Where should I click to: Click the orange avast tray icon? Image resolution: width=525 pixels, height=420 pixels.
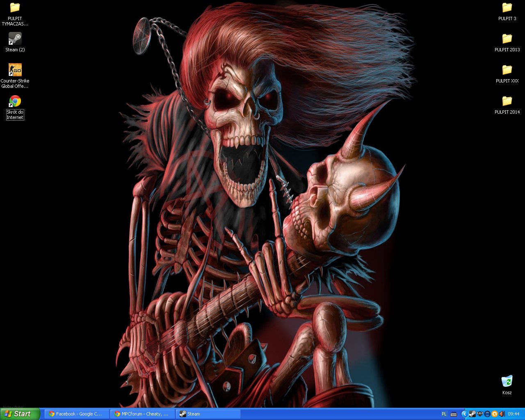(495, 414)
